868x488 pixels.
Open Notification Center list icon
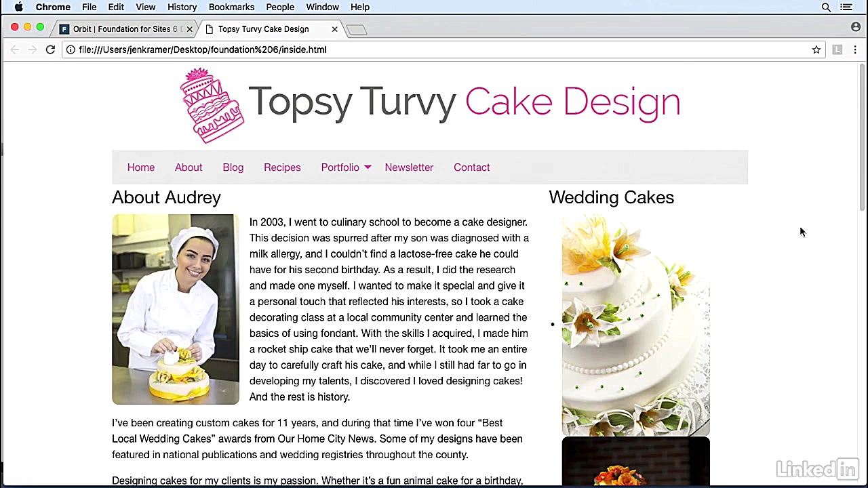point(846,7)
